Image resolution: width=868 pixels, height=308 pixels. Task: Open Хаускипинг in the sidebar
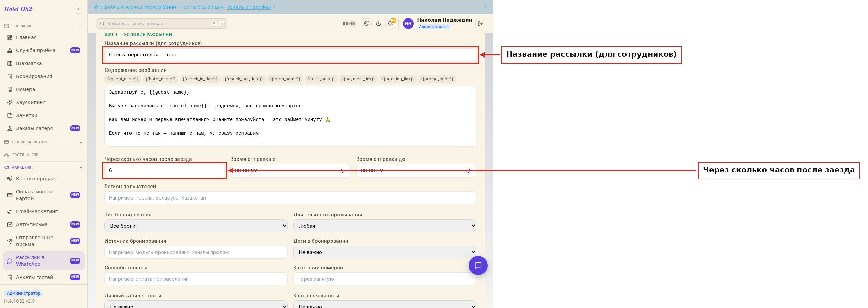click(x=44, y=102)
